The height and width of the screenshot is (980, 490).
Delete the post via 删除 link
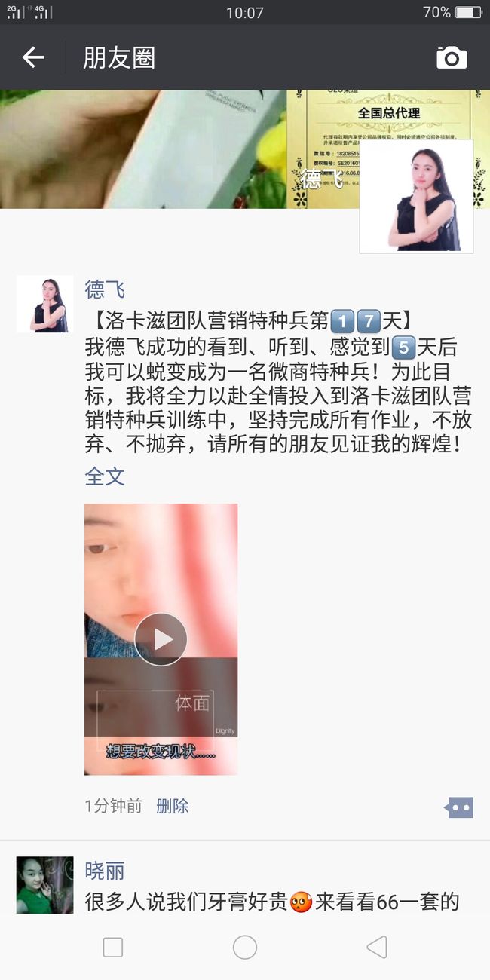[172, 806]
